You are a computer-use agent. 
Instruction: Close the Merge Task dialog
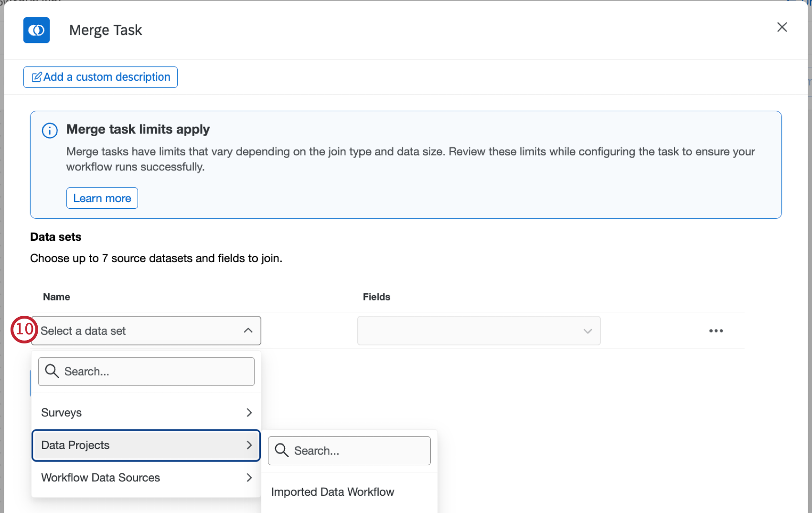pos(782,27)
